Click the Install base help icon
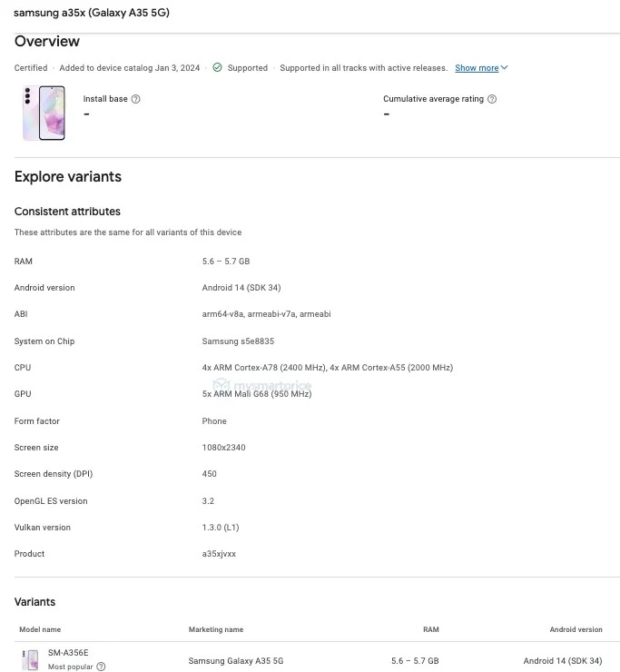The width and height of the screenshot is (620, 672). (136, 99)
